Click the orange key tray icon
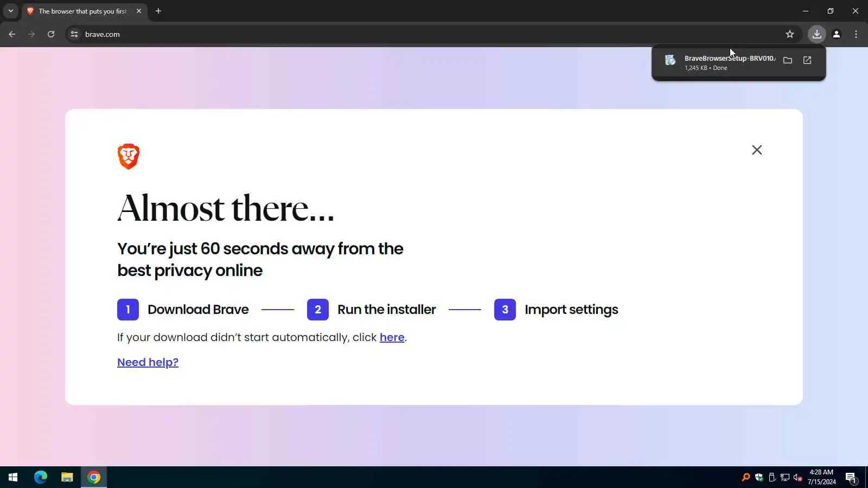 point(746,477)
